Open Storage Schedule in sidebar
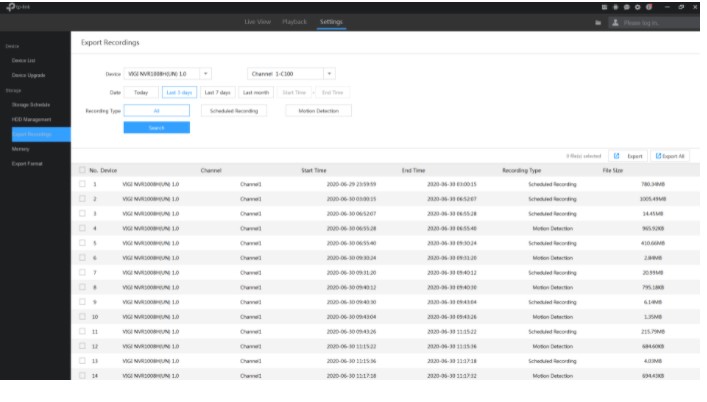This screenshot has height=402, width=707. point(31,105)
